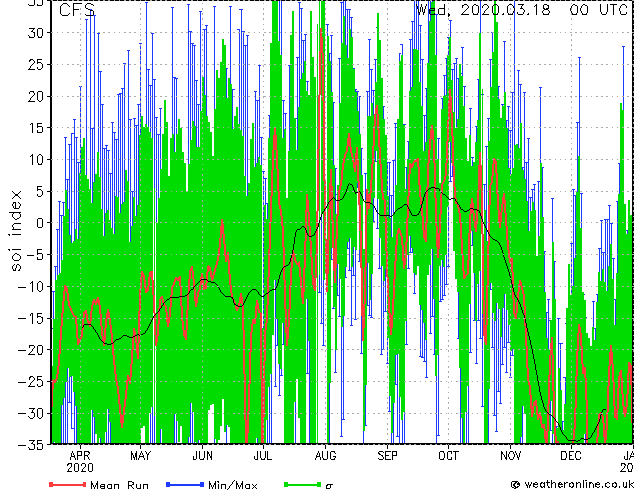Click the y-axis value '-5'

[x=36, y=255]
